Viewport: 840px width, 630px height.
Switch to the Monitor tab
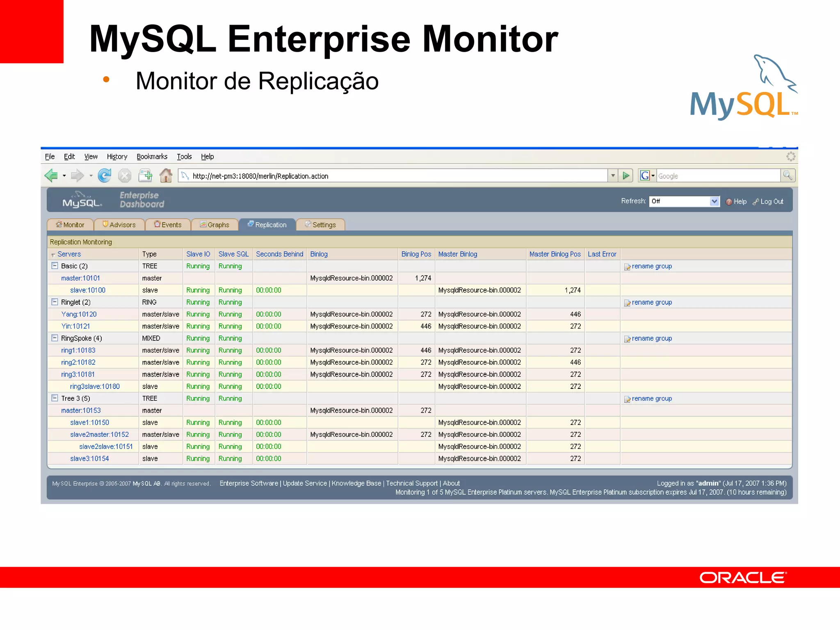(70, 225)
